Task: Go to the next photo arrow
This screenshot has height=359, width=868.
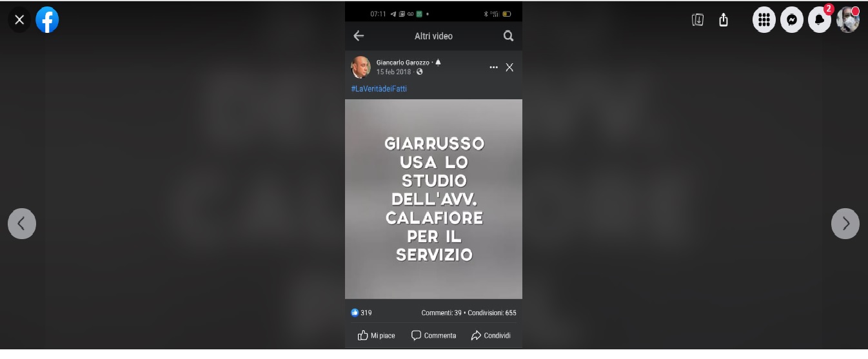Action: [845, 224]
